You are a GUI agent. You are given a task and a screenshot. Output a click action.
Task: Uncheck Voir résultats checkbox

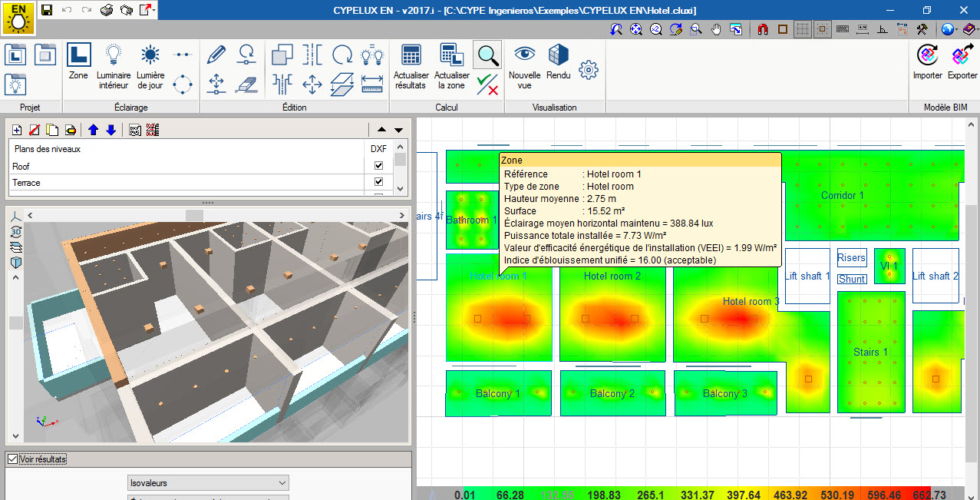click(x=12, y=459)
